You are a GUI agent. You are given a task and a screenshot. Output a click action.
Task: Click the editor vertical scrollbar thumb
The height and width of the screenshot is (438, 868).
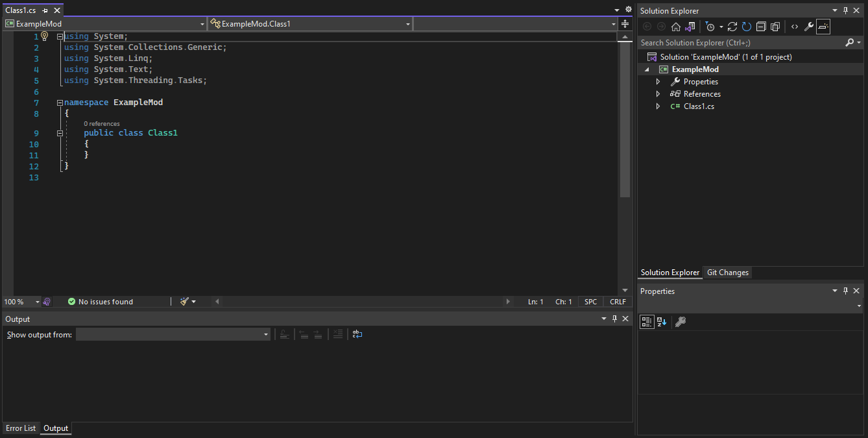coord(625,121)
